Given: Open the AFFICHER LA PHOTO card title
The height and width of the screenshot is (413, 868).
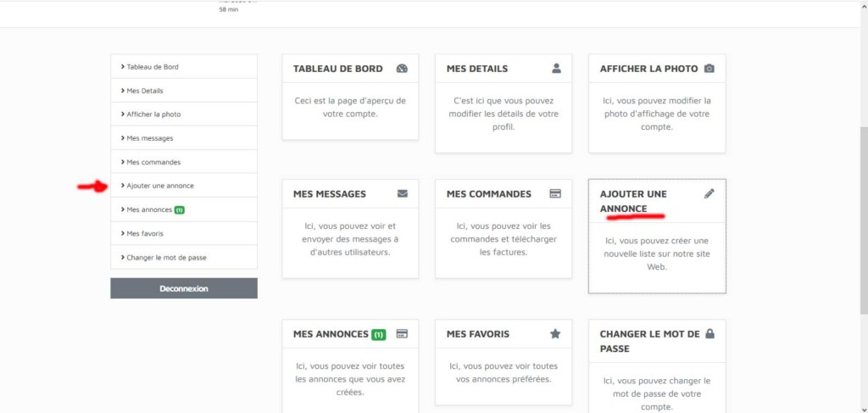Looking at the screenshot, I should click(x=648, y=69).
